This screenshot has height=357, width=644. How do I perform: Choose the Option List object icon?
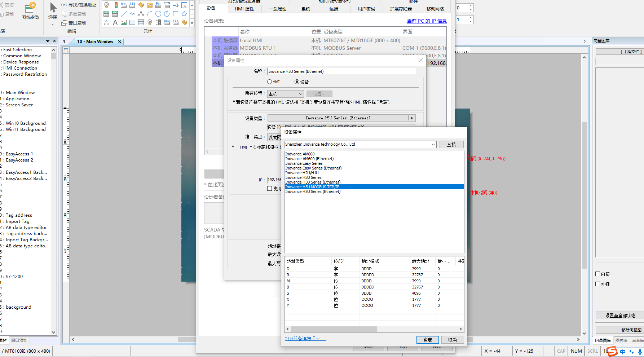pos(167,5)
